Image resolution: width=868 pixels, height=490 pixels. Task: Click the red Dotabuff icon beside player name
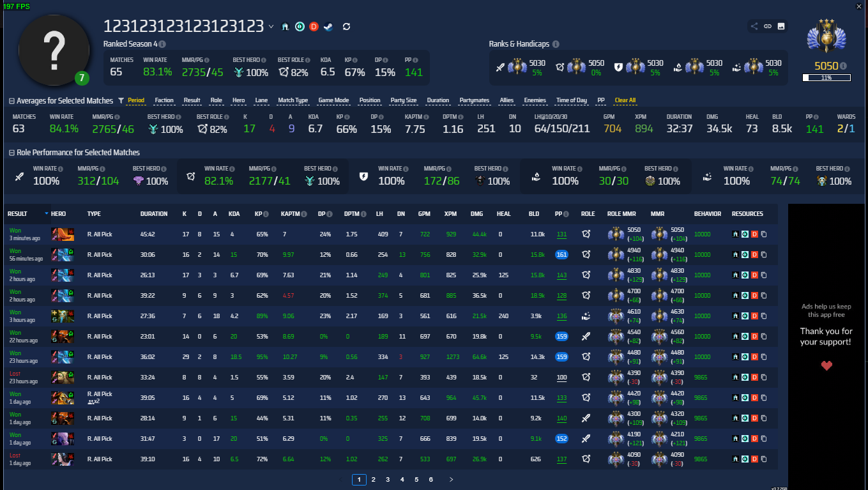314,27
